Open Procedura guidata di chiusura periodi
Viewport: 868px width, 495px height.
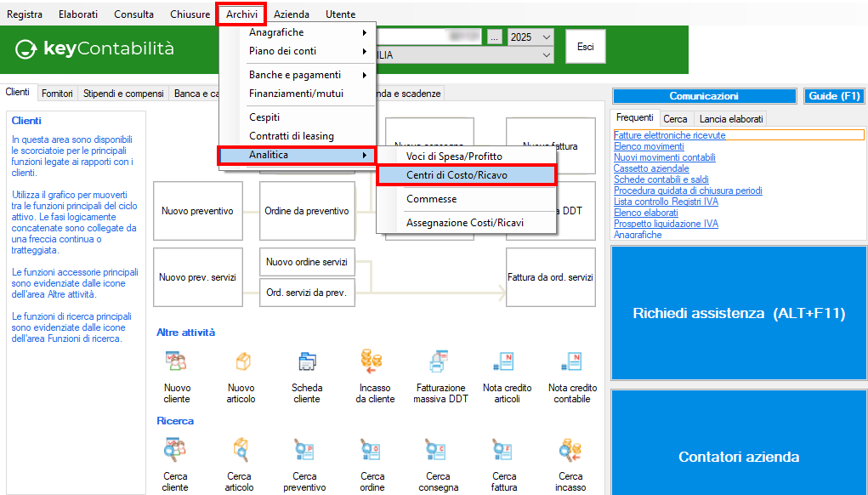(688, 191)
